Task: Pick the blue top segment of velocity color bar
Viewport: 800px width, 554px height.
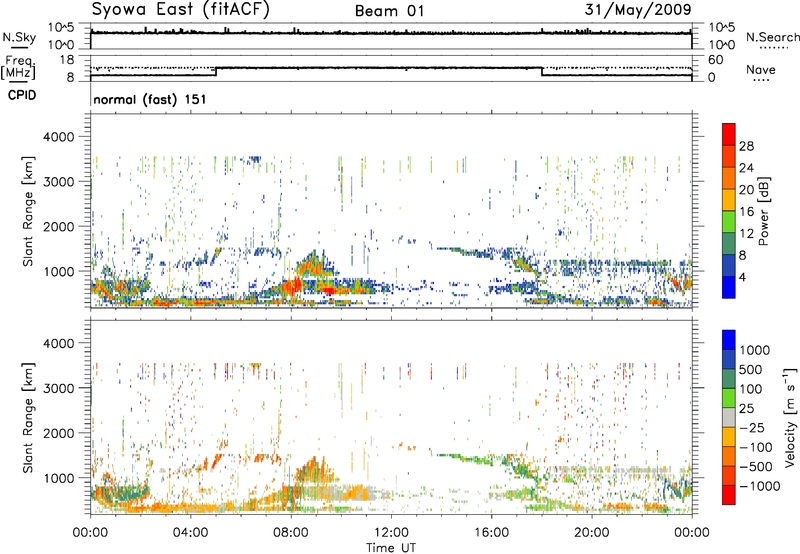Action: point(729,340)
